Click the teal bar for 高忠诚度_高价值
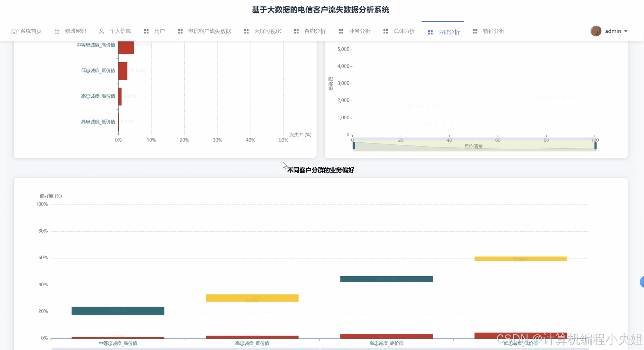Image resolution: width=644 pixels, height=350 pixels. tap(386, 279)
